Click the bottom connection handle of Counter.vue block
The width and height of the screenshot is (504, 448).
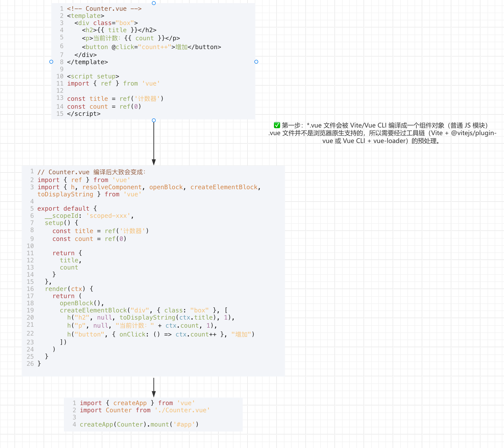pos(154,120)
